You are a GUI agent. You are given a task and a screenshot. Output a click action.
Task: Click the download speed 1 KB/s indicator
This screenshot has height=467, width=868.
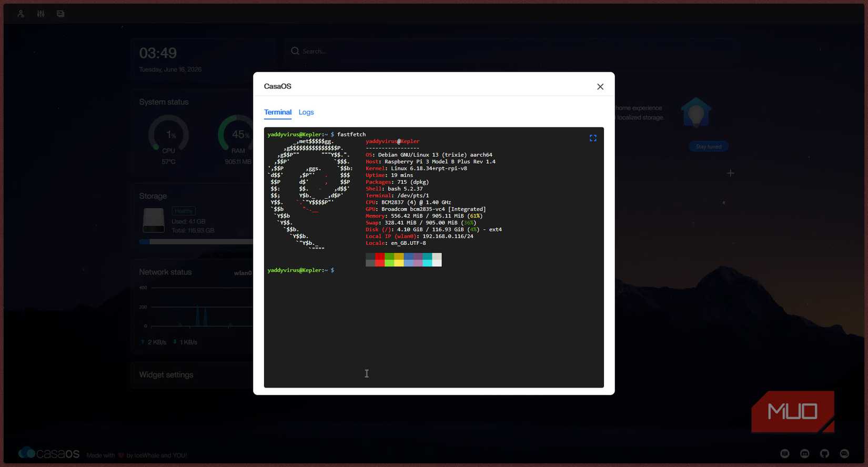tap(185, 342)
